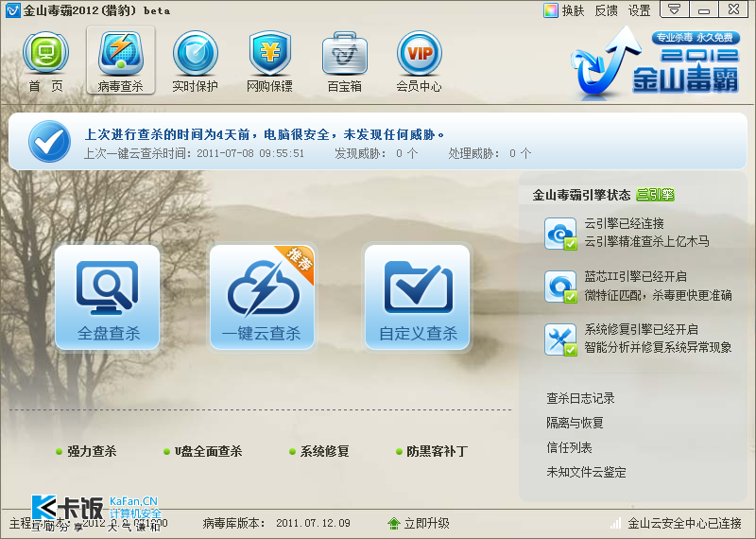Click 微特征匹配,杀毒更快更准确 description
The image size is (756, 539).
pos(658,295)
